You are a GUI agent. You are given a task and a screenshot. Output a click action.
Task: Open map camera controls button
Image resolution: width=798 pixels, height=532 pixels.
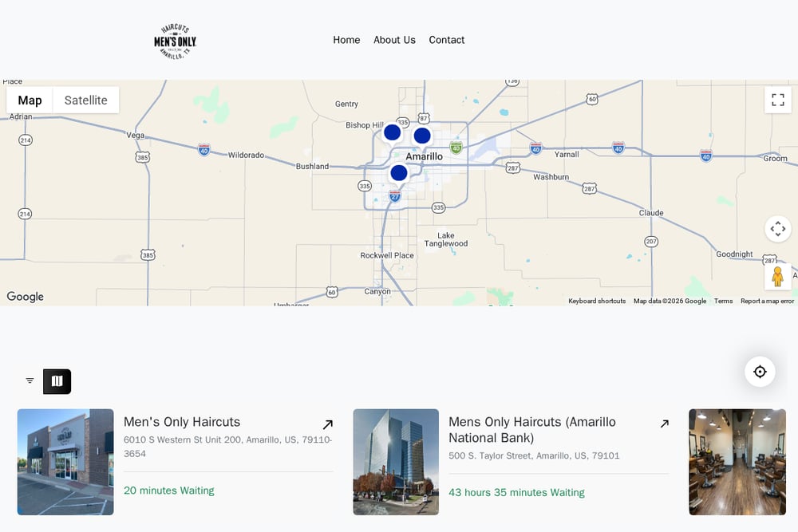[x=777, y=229]
